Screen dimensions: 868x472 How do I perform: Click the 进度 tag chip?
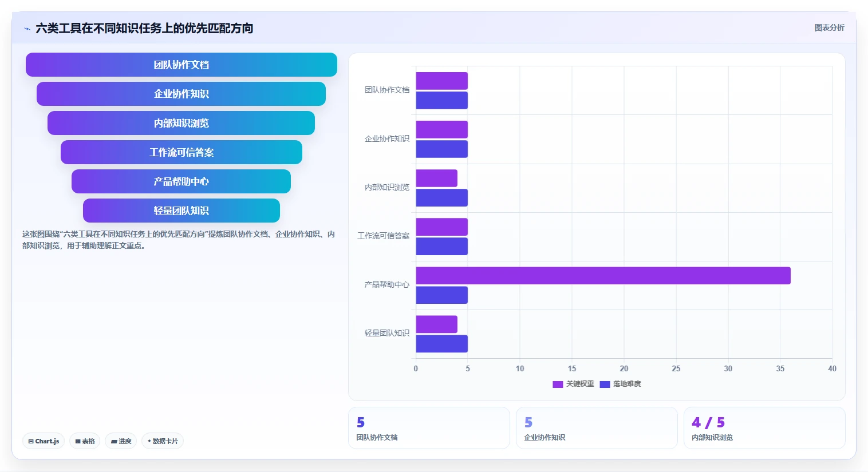121,441
